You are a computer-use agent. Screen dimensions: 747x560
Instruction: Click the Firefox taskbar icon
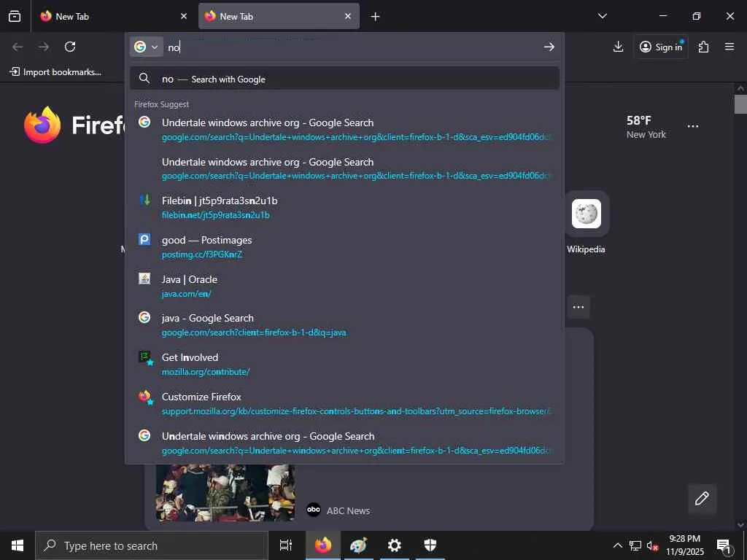(323, 545)
